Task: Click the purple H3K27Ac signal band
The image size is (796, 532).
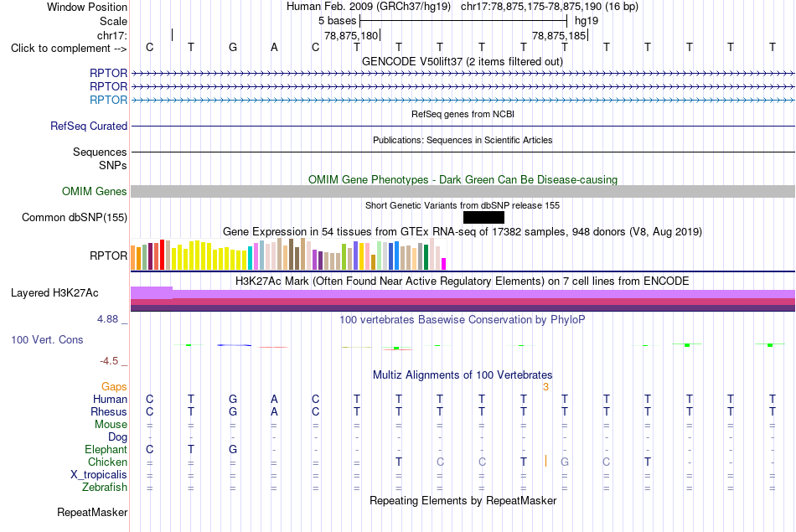Action: click(463, 294)
